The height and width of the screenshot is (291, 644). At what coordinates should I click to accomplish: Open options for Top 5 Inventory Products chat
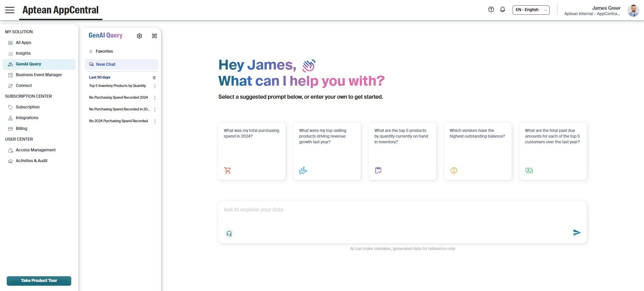pos(155,86)
